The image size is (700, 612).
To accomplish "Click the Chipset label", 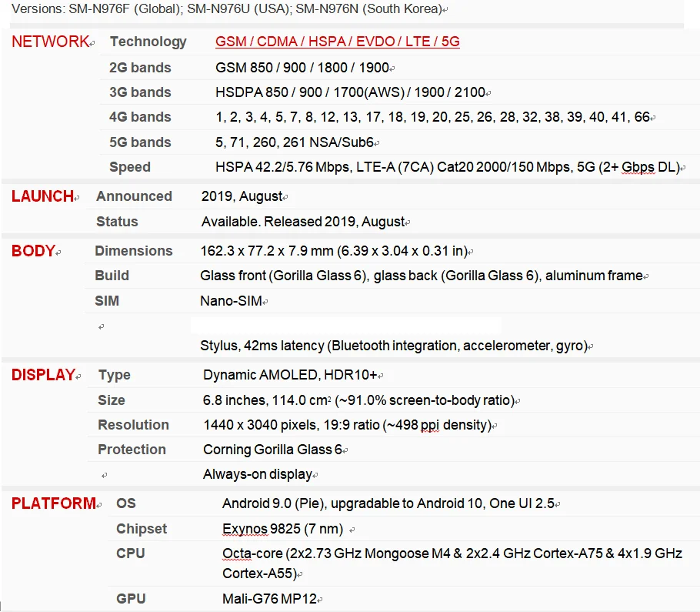I will pos(142,529).
